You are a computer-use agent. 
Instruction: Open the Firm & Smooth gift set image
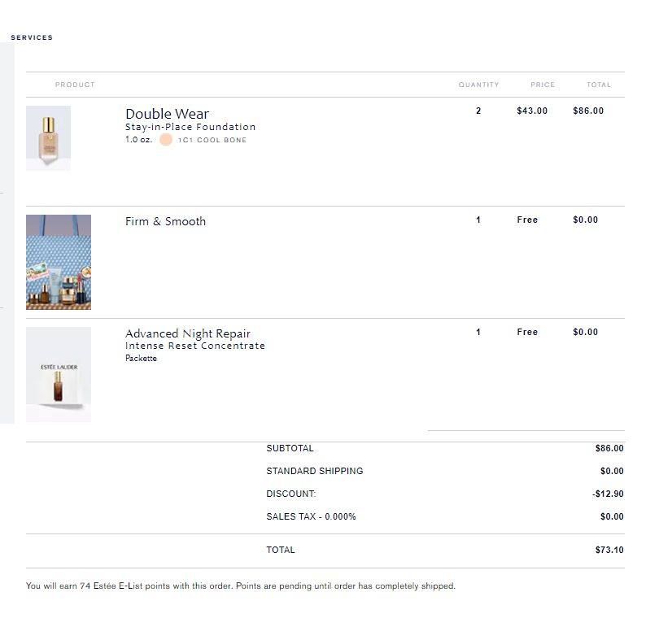[59, 262]
